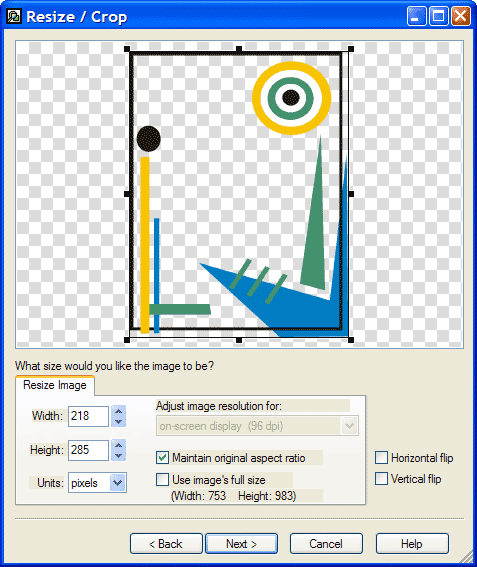
Task: Enable the Horizontal flip checkbox
Action: pyautogui.click(x=381, y=457)
